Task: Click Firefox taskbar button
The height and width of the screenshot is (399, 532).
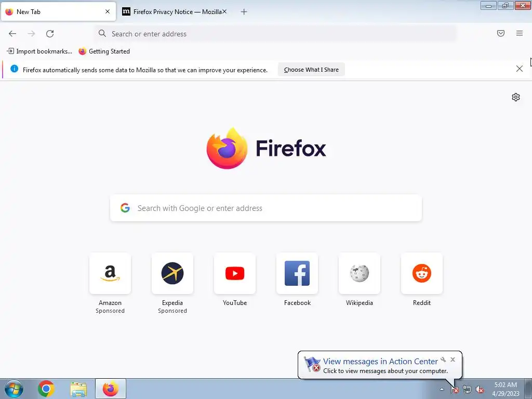Action: (x=111, y=389)
